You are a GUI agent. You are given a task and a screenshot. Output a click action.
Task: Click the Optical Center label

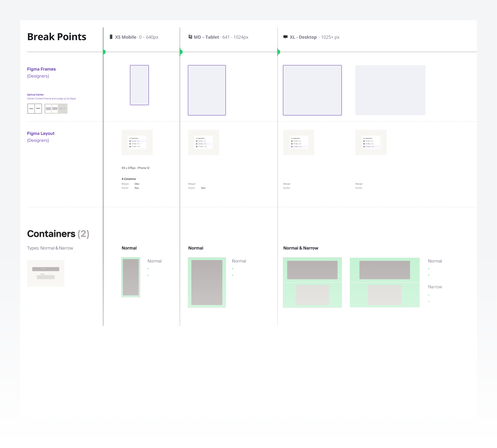(x=35, y=95)
